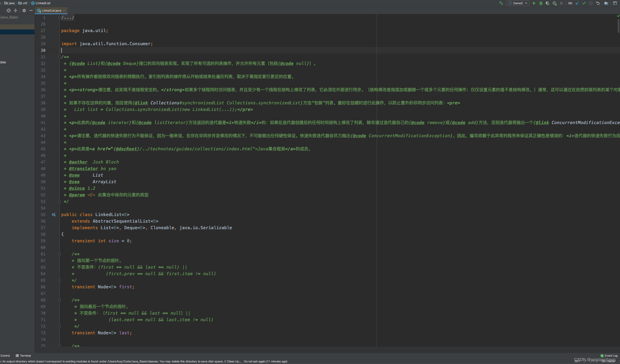This screenshot has height=364, width=620.
Task: Start debugging with the green bug icon
Action: pos(541,3)
